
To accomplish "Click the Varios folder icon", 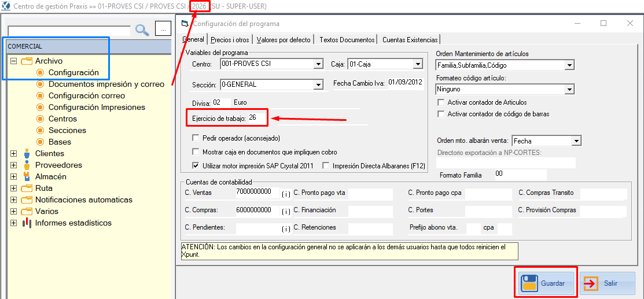I will pos(26,211).
